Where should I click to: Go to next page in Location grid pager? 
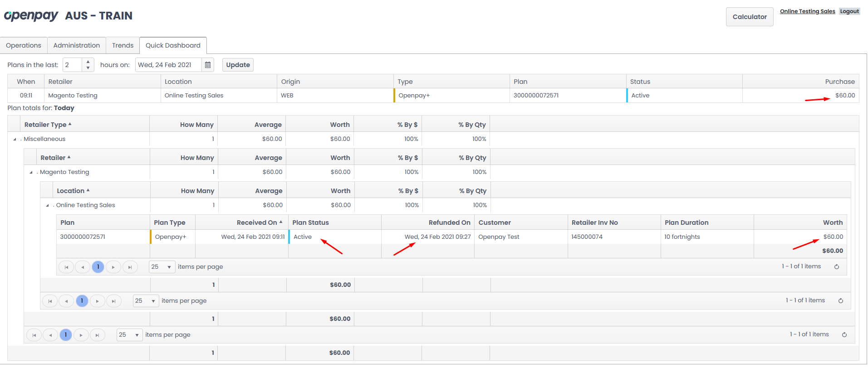[x=97, y=301]
